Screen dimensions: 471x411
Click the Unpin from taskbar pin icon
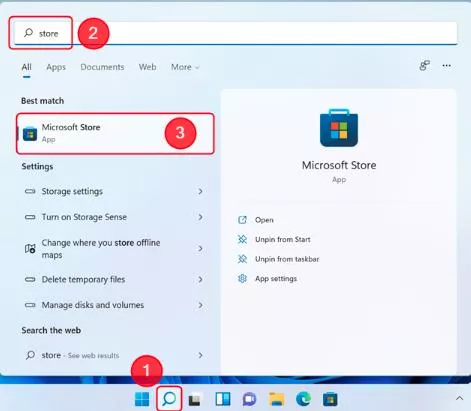242,259
